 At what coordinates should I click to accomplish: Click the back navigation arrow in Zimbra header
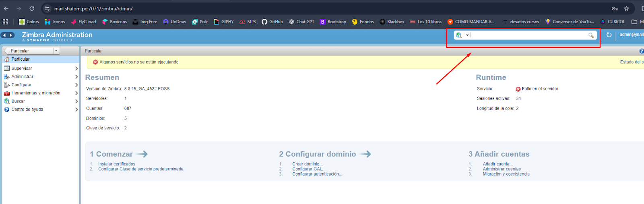pyautogui.click(x=4, y=35)
